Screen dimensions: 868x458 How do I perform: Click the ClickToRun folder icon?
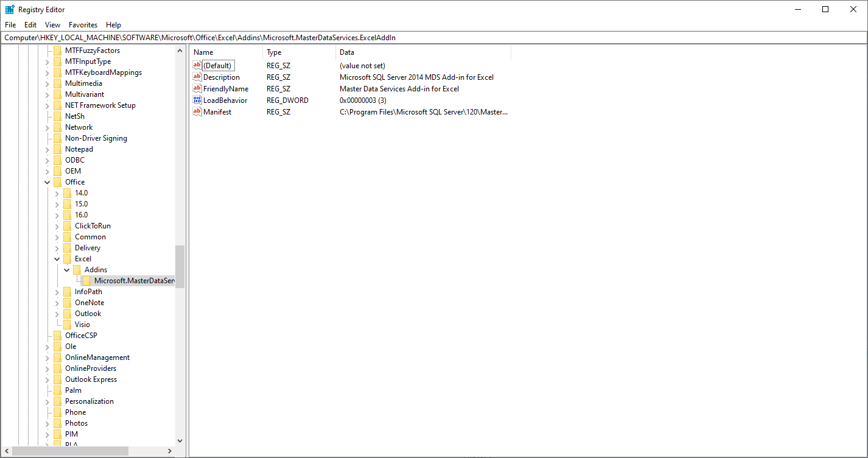click(68, 226)
